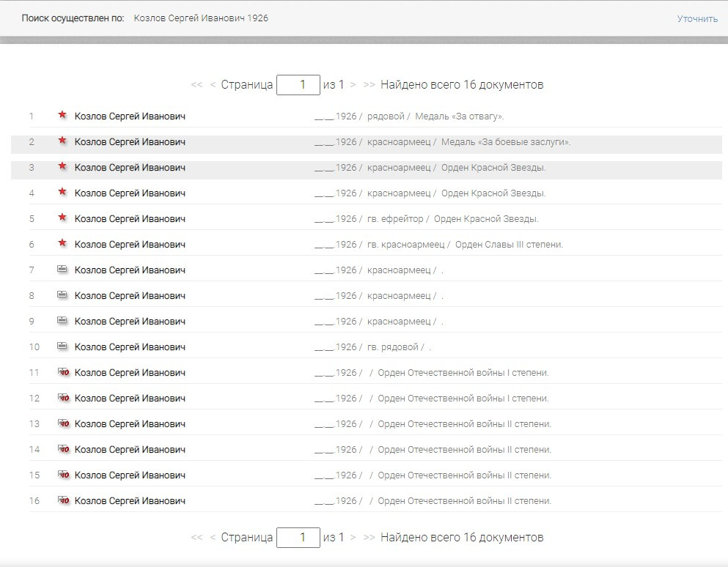Open the Уточнить link to refine search
Viewport: 728px width, 567px height.
pos(696,18)
